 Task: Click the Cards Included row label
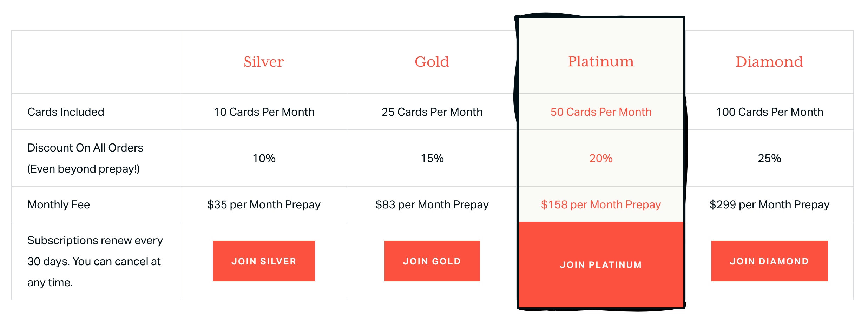[x=66, y=112]
